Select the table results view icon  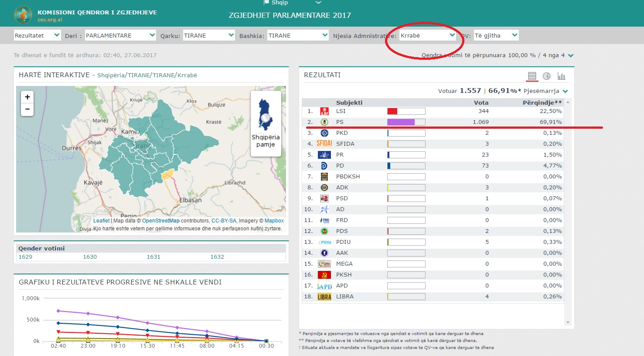click(532, 76)
